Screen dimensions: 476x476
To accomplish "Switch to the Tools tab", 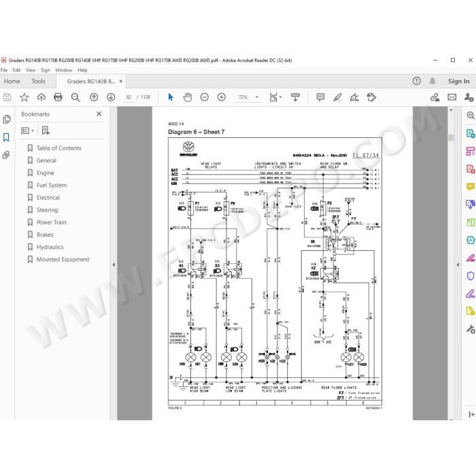I will [38, 81].
